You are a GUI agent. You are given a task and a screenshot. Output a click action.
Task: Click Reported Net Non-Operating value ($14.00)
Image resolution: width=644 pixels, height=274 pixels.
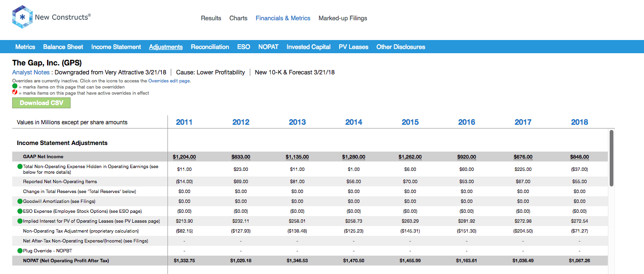click(x=184, y=181)
